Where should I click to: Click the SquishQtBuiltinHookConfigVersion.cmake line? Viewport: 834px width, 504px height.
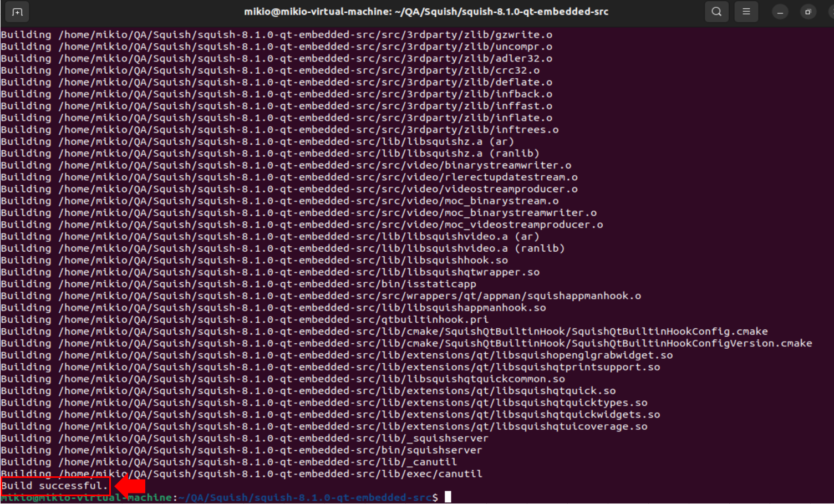pyautogui.click(x=406, y=343)
